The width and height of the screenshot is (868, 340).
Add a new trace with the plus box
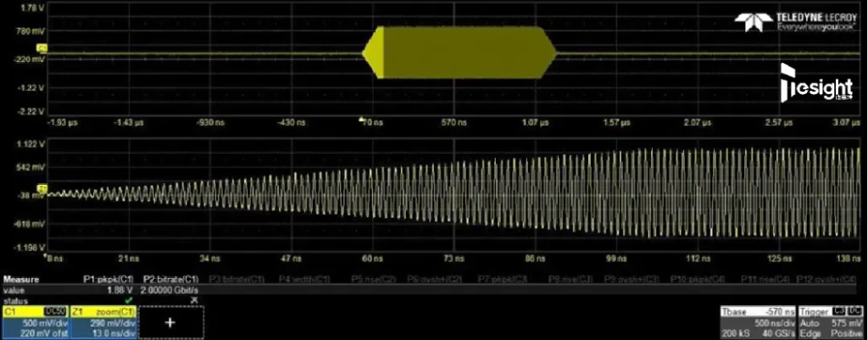pyautogui.click(x=170, y=322)
